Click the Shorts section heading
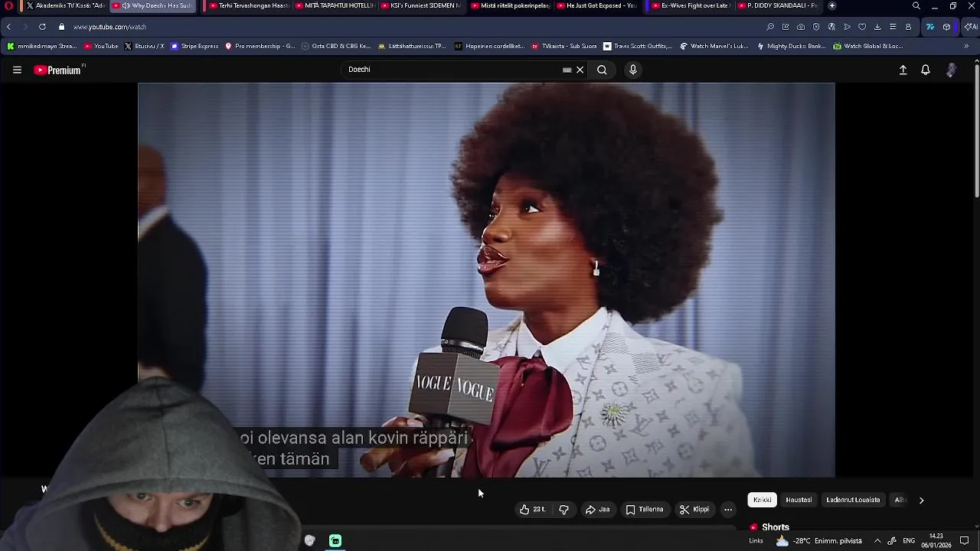Viewport: 980px width, 551px height. 775,527
